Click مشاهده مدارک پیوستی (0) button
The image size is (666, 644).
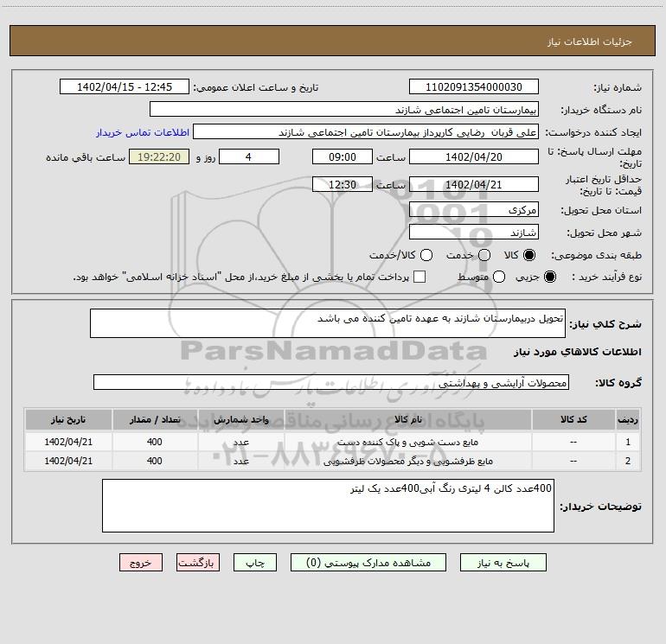coord(368,563)
